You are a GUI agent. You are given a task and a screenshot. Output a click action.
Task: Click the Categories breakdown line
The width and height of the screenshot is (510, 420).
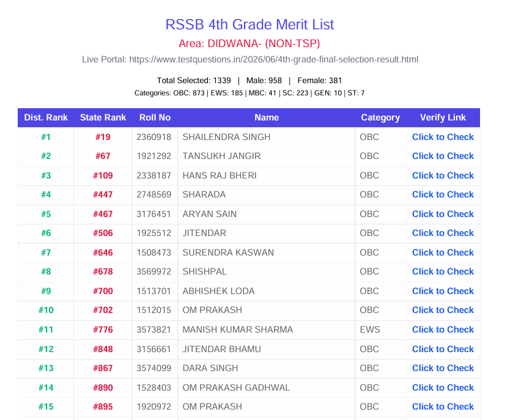249,93
